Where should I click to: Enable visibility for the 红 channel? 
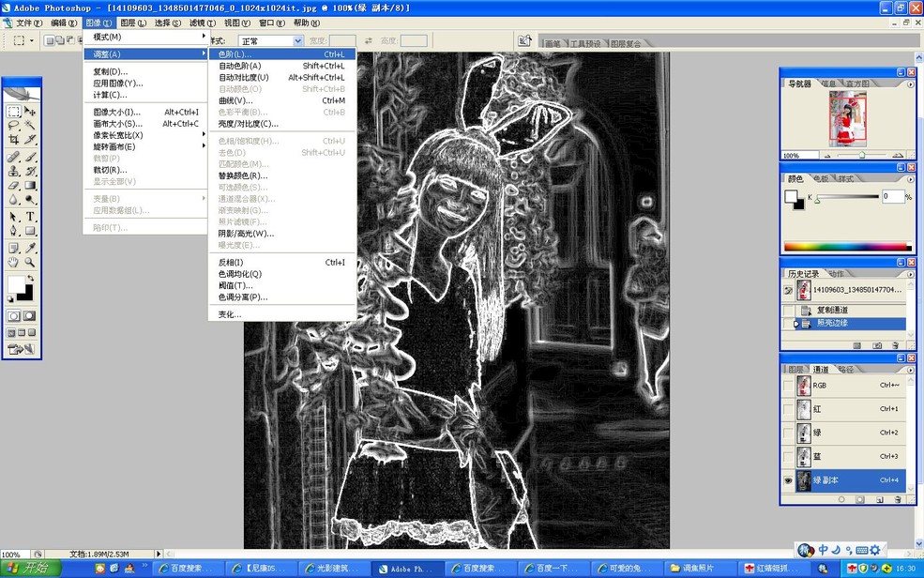(788, 407)
